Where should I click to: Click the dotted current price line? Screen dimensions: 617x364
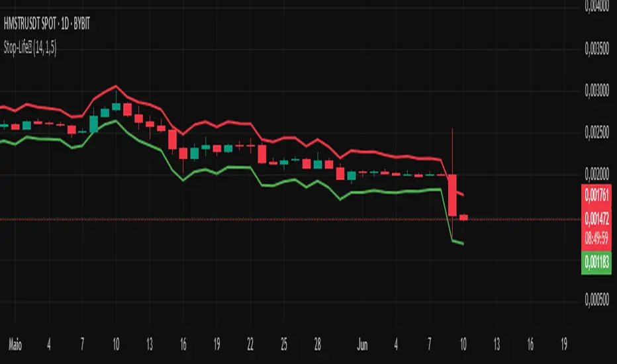[291, 219]
